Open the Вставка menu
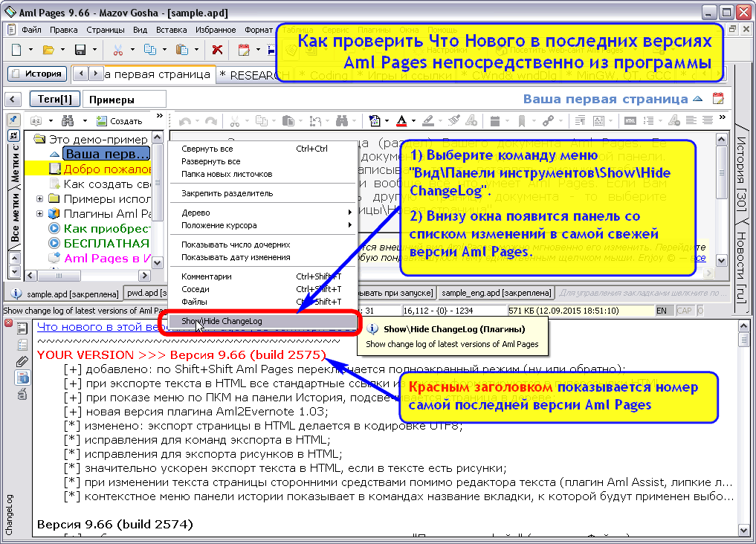This screenshot has width=756, height=544. point(172,30)
